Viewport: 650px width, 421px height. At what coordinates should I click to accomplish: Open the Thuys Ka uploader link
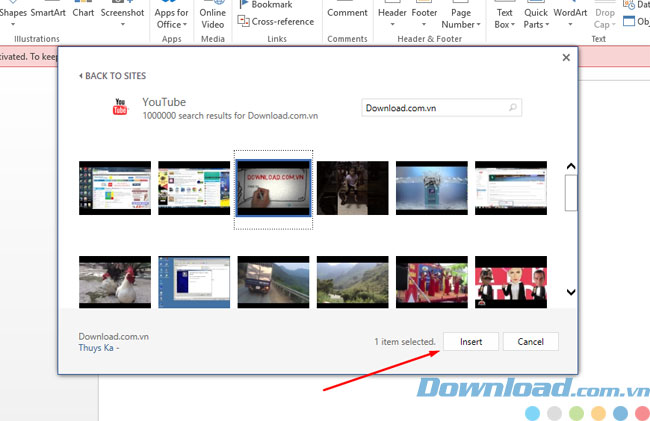98,348
